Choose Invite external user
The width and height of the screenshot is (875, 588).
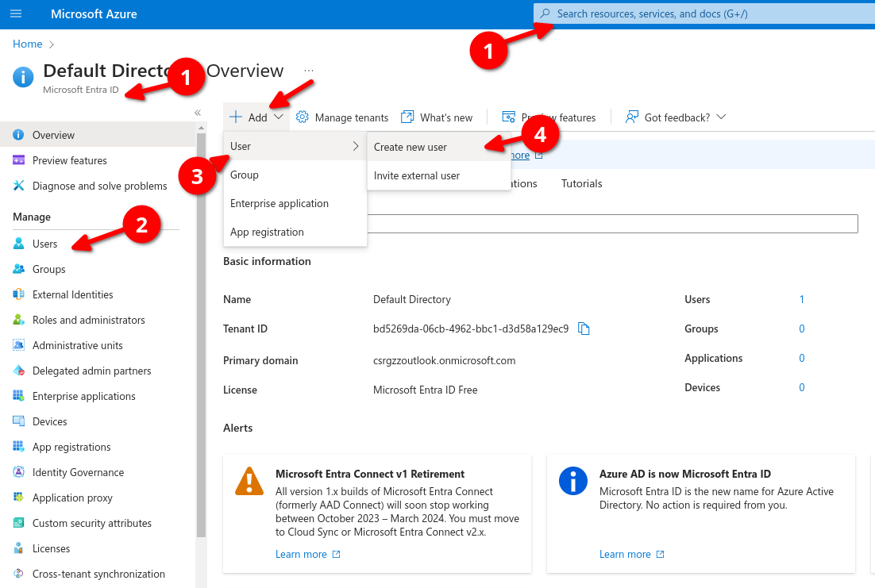tap(417, 175)
